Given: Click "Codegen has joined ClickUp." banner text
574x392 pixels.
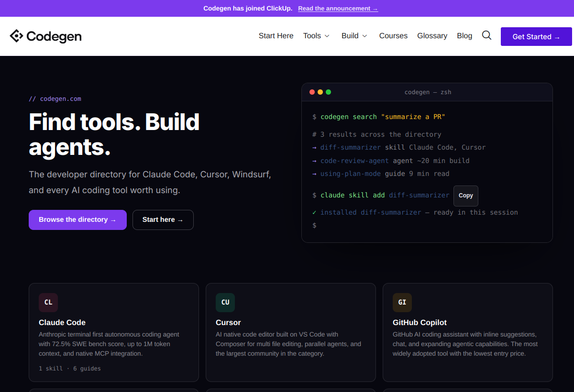Looking at the screenshot, I should (248, 9).
